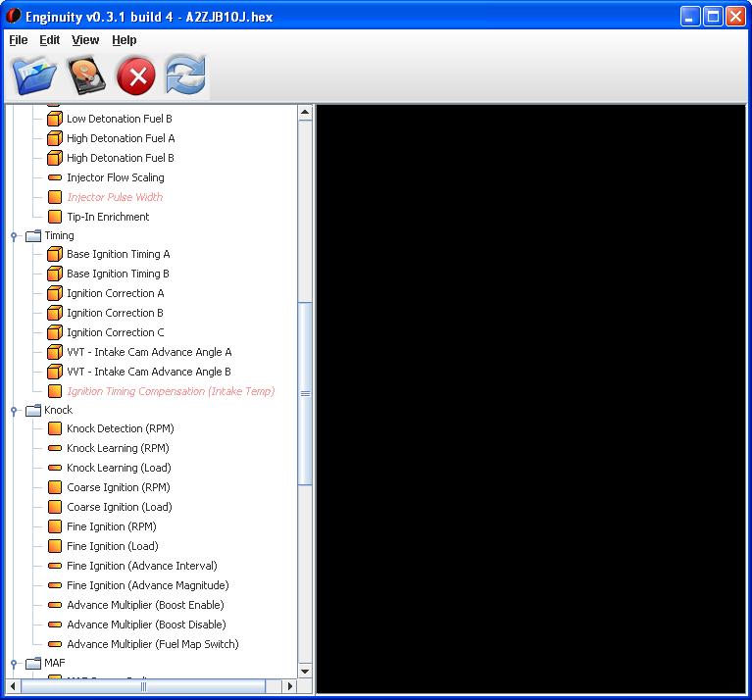Select Fine Ignition (RPM) entry

pyautogui.click(x=112, y=526)
